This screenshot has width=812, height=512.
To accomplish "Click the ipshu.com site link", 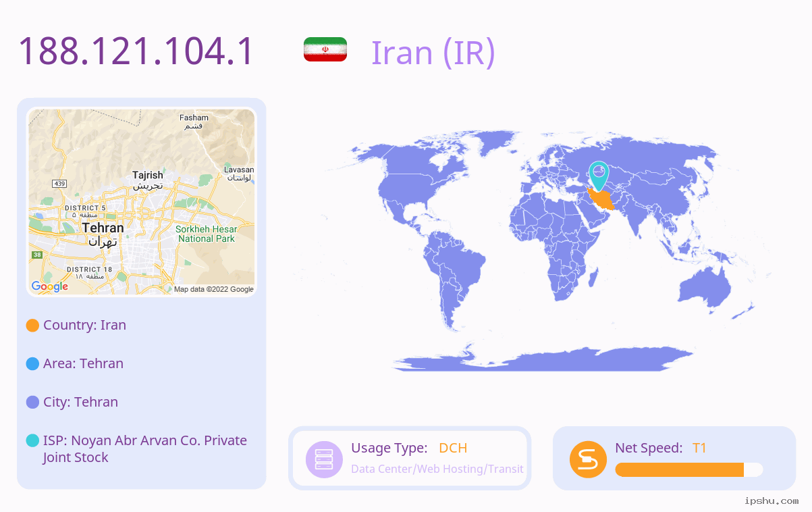I will click(772, 501).
